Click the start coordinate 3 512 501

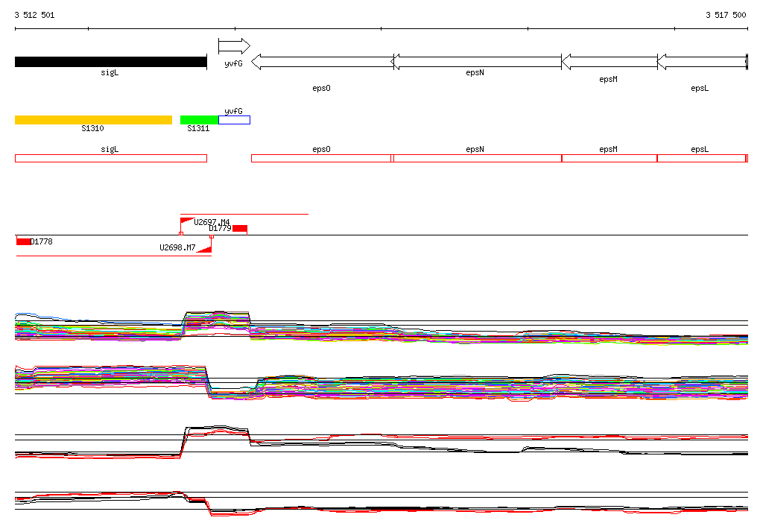pos(34,15)
